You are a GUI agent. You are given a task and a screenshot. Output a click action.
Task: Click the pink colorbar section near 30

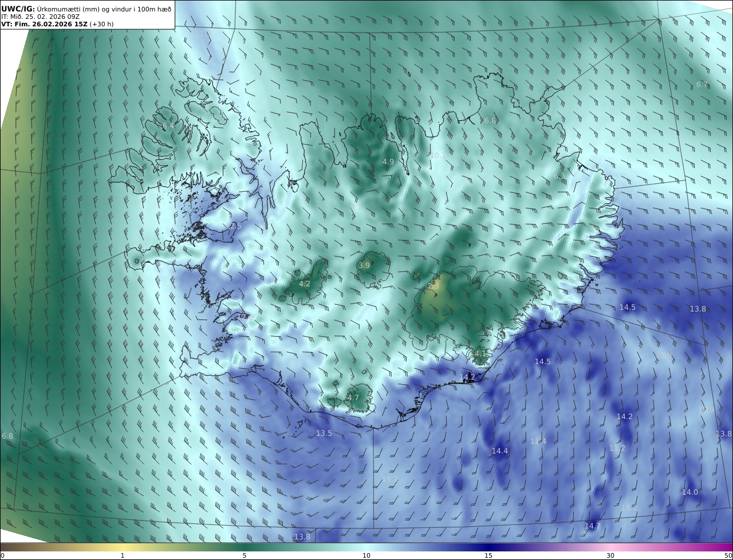[610, 547]
